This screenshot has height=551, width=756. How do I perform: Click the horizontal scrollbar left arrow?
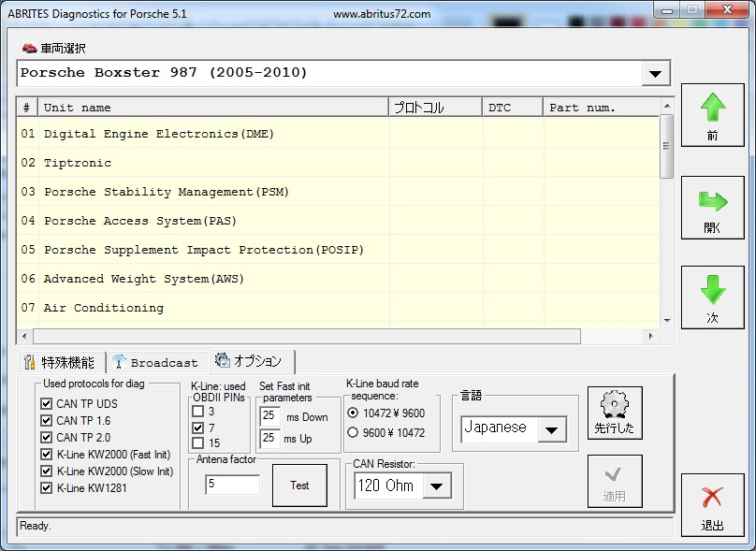24,336
